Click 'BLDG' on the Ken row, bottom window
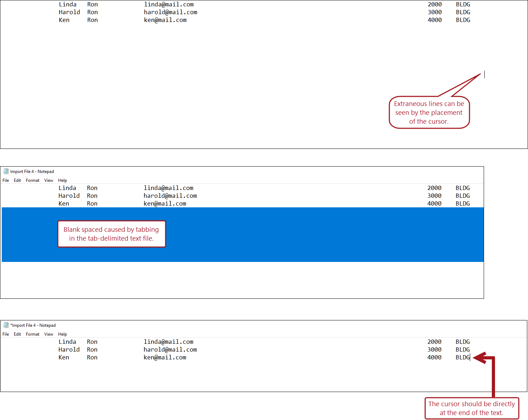Image resolution: width=528 pixels, height=420 pixels. pos(463,357)
